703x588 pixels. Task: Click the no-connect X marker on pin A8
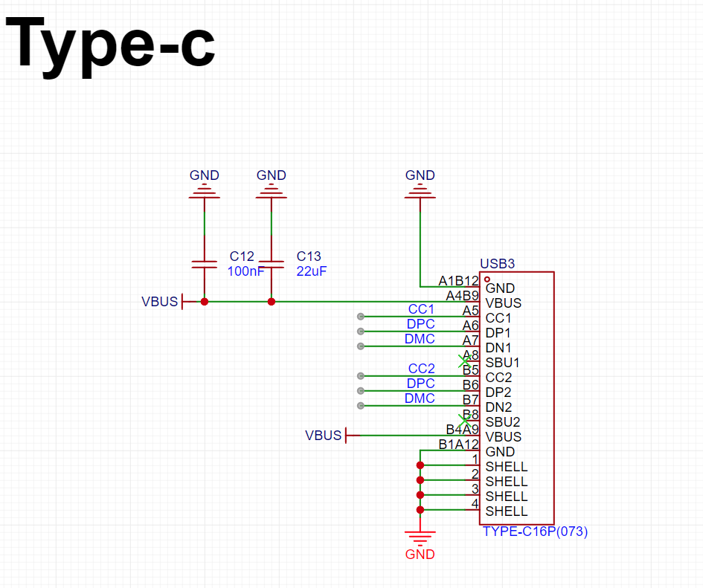(465, 361)
